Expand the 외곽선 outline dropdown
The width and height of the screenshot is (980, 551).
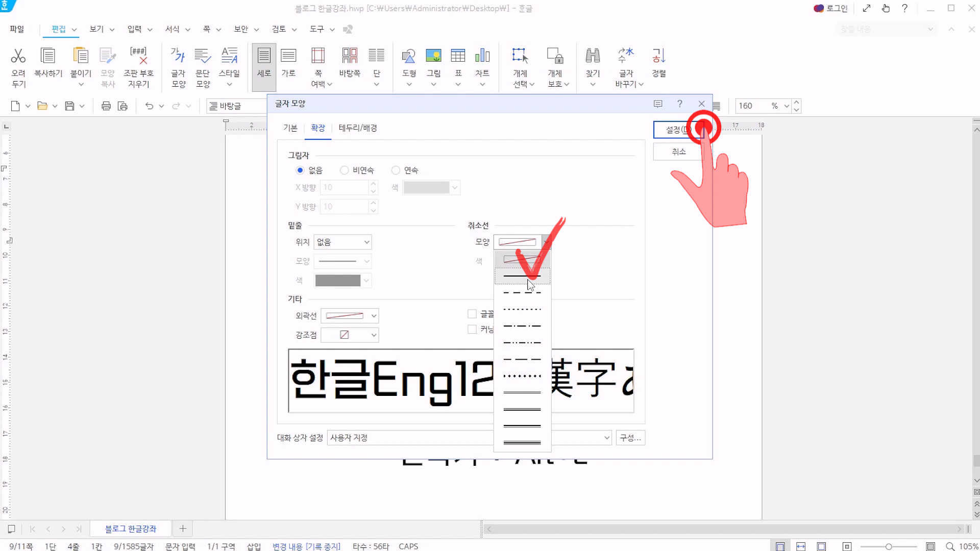[350, 316]
